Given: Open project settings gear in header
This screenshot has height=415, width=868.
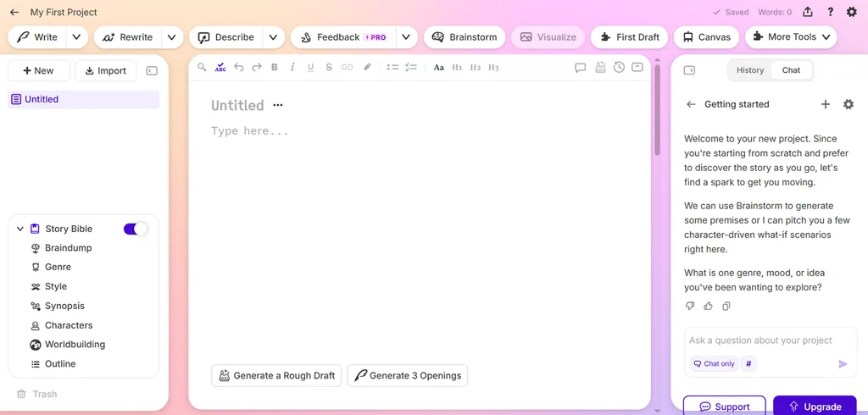Looking at the screenshot, I should tap(852, 12).
